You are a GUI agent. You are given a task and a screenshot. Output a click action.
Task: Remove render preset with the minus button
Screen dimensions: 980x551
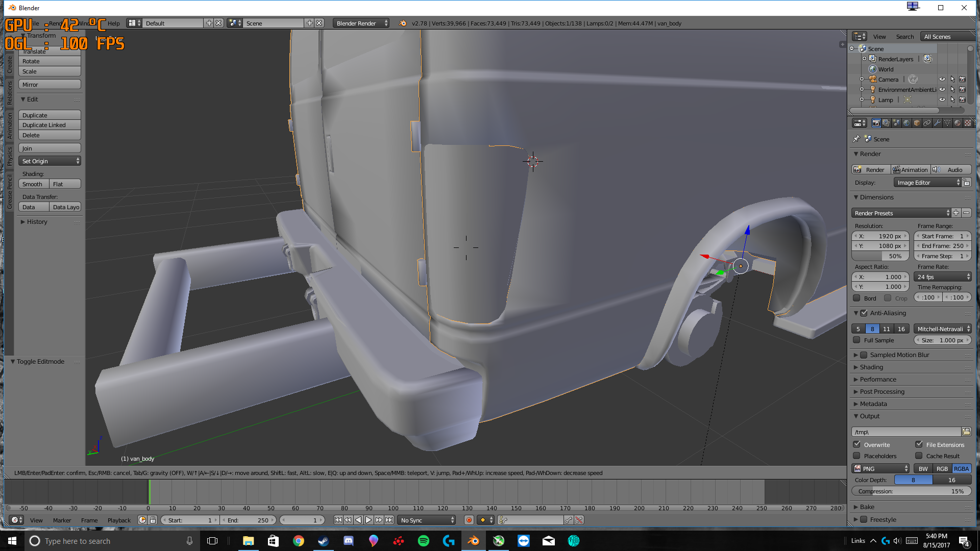pos(966,213)
